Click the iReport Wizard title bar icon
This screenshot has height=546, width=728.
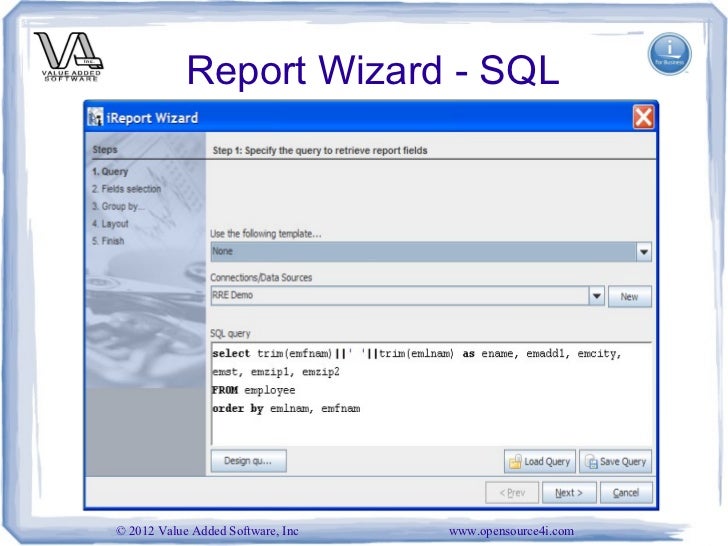[95, 117]
